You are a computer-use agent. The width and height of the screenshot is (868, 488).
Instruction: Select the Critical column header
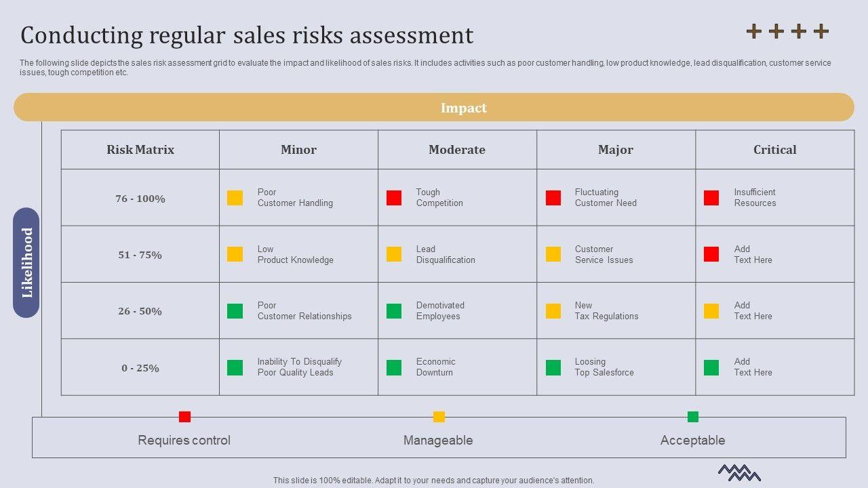click(774, 150)
